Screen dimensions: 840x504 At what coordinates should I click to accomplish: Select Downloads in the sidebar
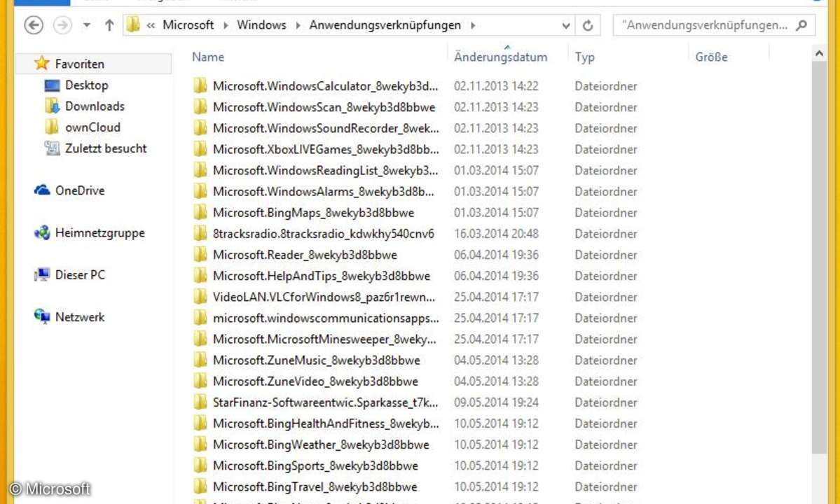pos(95,106)
